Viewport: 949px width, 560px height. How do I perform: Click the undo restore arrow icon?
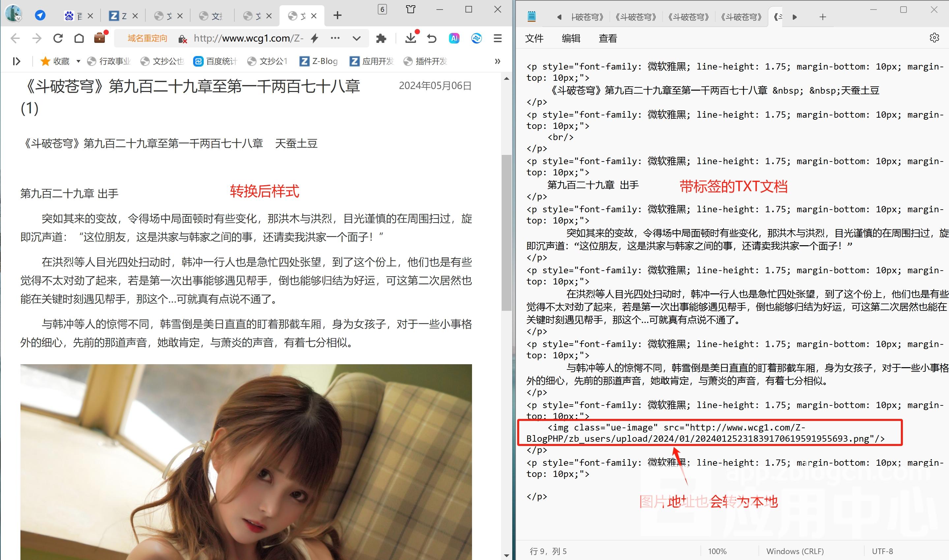(432, 38)
